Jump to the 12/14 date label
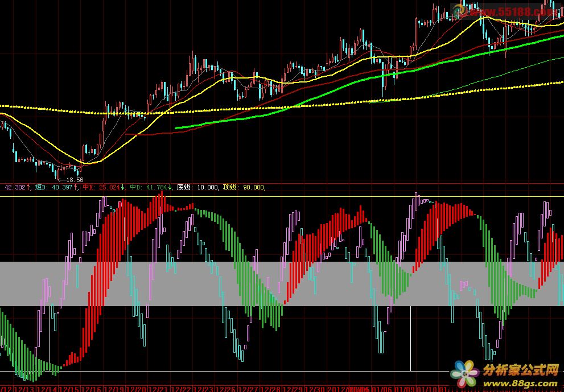This screenshot has height=392, width=564. pyautogui.click(x=47, y=389)
